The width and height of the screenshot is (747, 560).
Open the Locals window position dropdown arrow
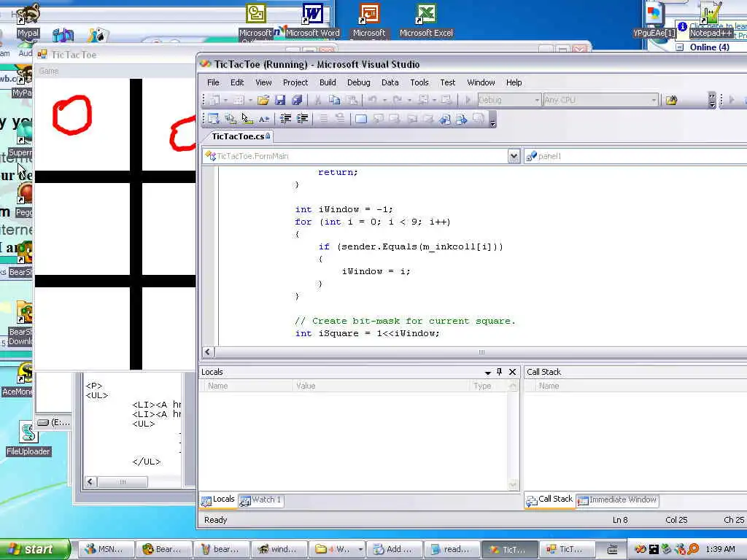[488, 373]
